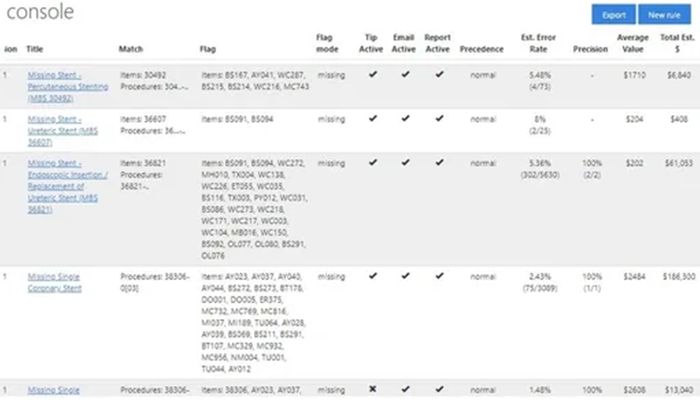
Task: Toggle Tip Active check on Single Coronary Stent
Action: (x=372, y=276)
